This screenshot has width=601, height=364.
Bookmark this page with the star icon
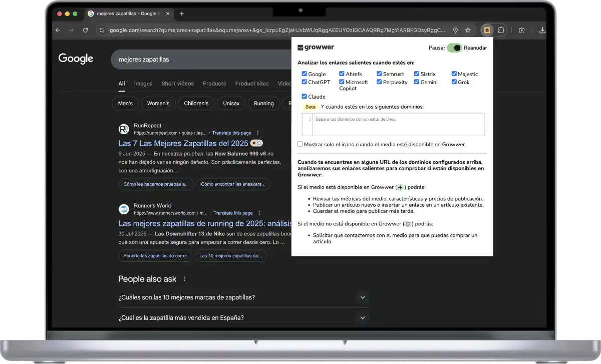click(x=468, y=30)
